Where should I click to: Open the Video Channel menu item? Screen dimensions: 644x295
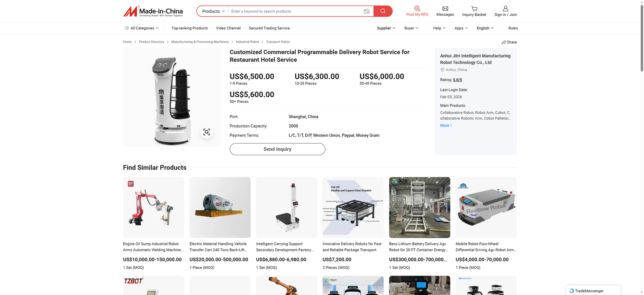tap(228, 28)
